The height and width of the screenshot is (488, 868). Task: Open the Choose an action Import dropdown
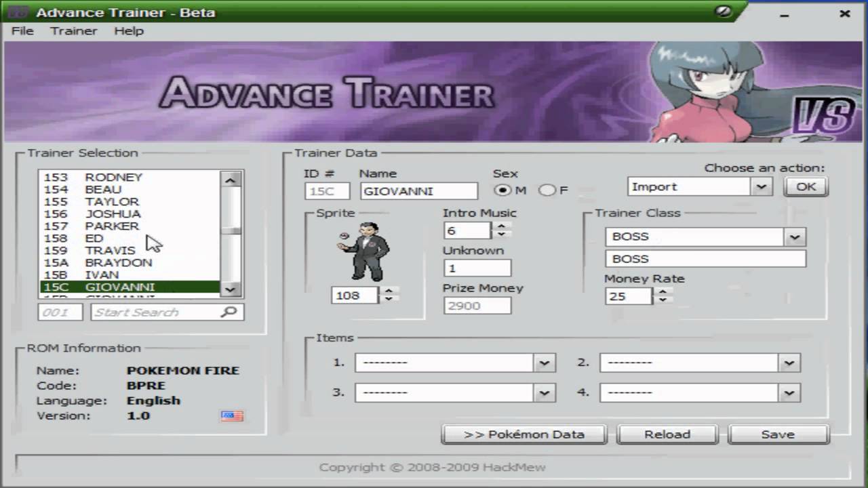tap(762, 186)
